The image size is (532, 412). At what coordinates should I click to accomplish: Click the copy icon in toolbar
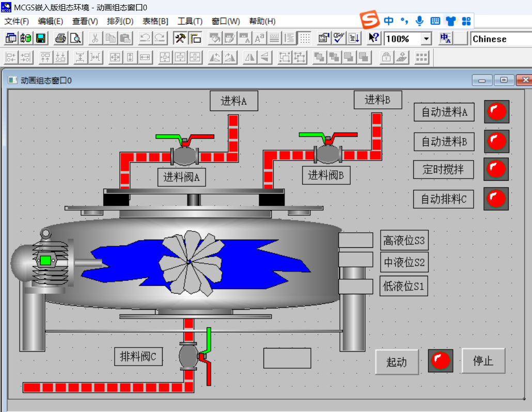pos(110,38)
